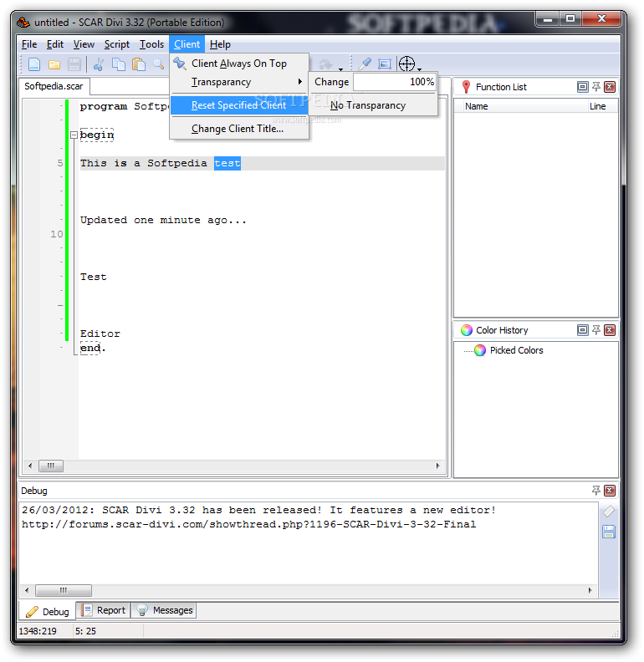Click the Redo arrow icon
This screenshot has height=662, width=644.
pos(325,64)
